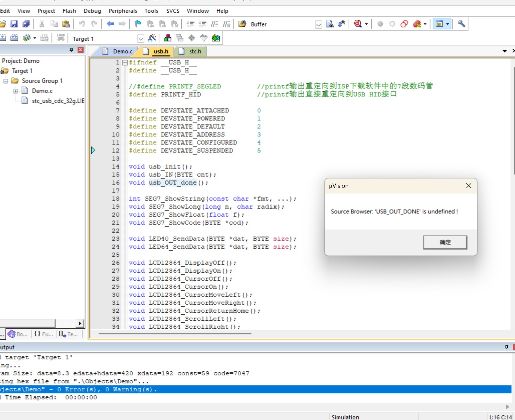Click the Paste clipboard icon
Image resolution: width=515 pixels, height=420 pixels.
pos(66,24)
